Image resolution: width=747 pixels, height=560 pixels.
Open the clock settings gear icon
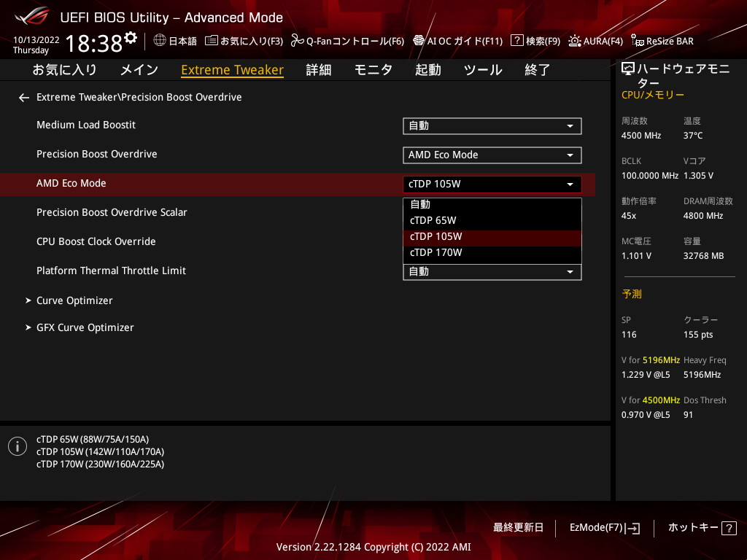[x=131, y=38]
